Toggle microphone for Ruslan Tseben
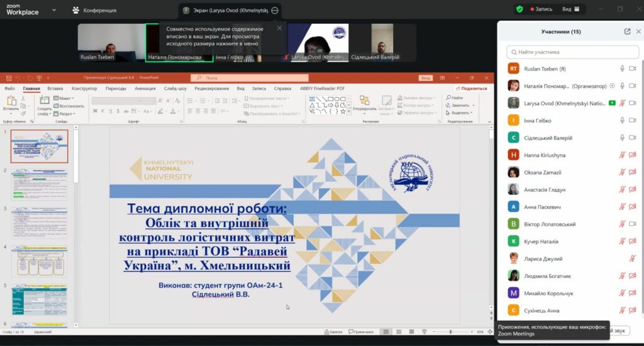 [x=622, y=69]
